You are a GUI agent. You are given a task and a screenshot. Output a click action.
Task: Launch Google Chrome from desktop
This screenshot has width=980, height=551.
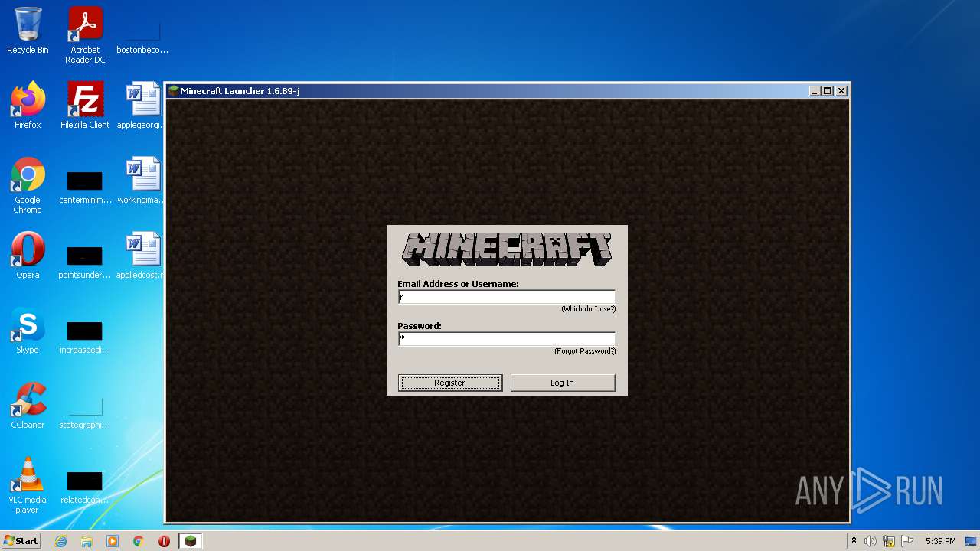click(x=28, y=185)
